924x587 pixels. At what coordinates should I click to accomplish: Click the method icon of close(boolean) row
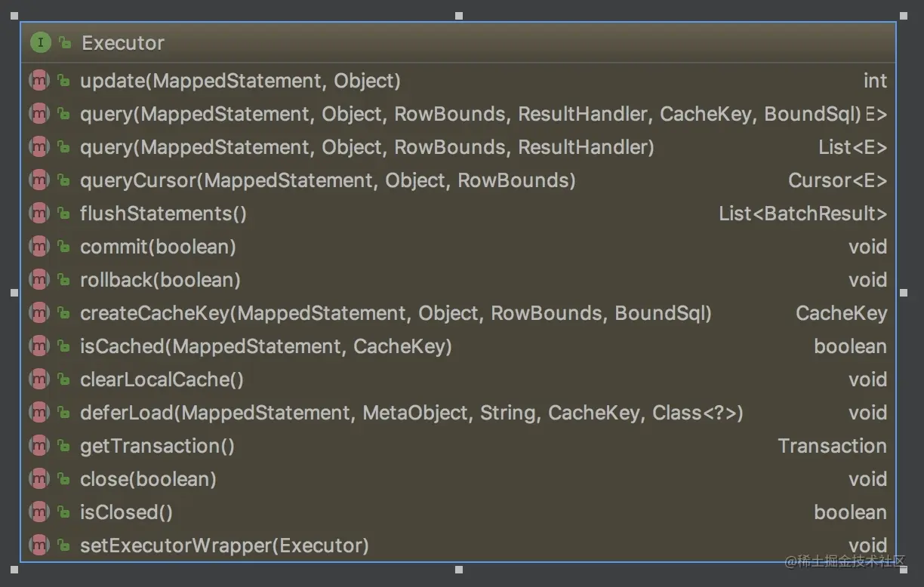tap(38, 479)
